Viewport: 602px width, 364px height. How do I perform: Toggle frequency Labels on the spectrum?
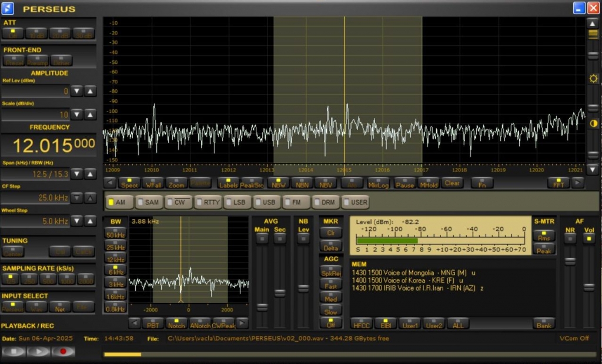point(229,183)
